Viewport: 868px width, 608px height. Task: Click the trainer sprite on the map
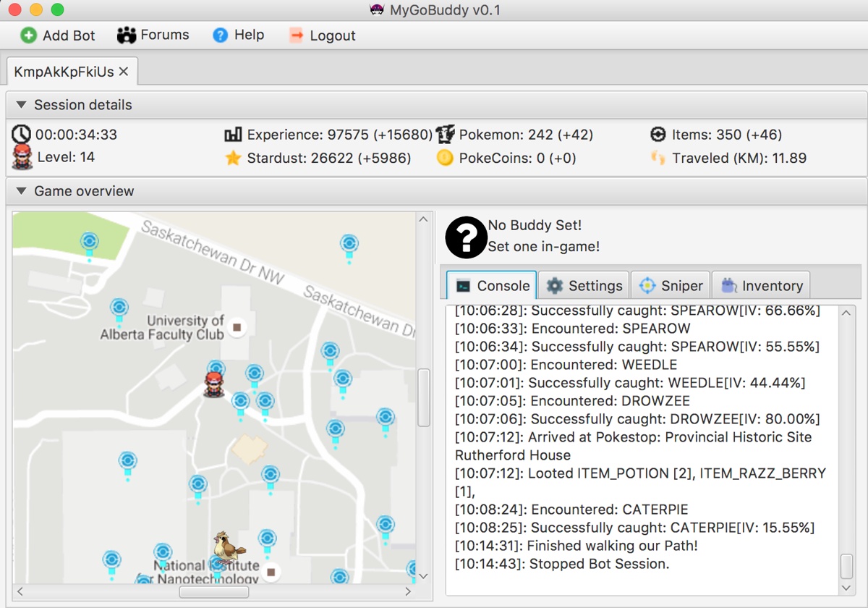pyautogui.click(x=213, y=384)
